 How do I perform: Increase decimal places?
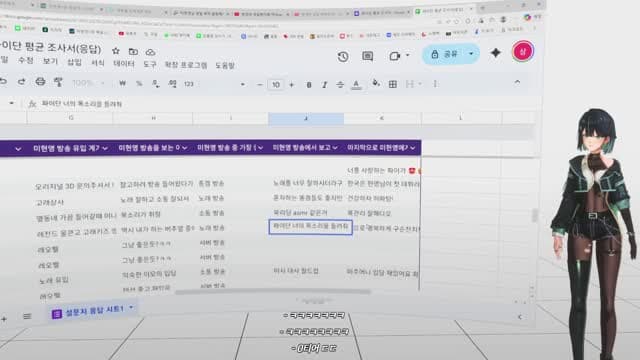coord(172,84)
